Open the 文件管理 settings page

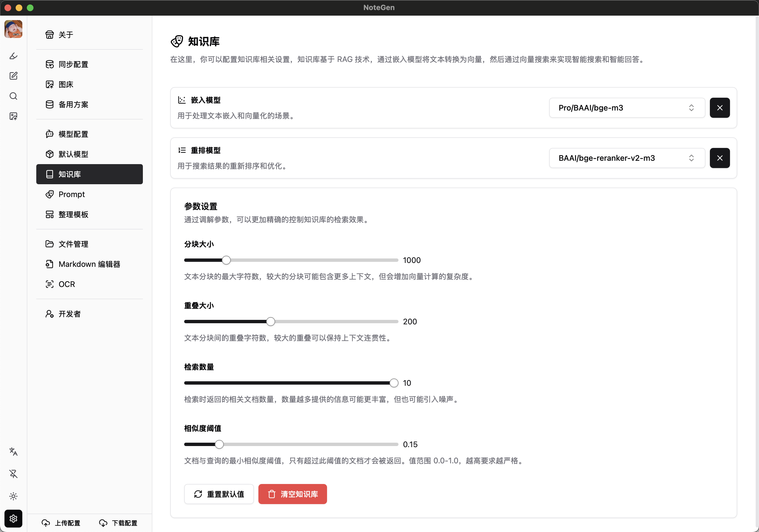pos(89,244)
